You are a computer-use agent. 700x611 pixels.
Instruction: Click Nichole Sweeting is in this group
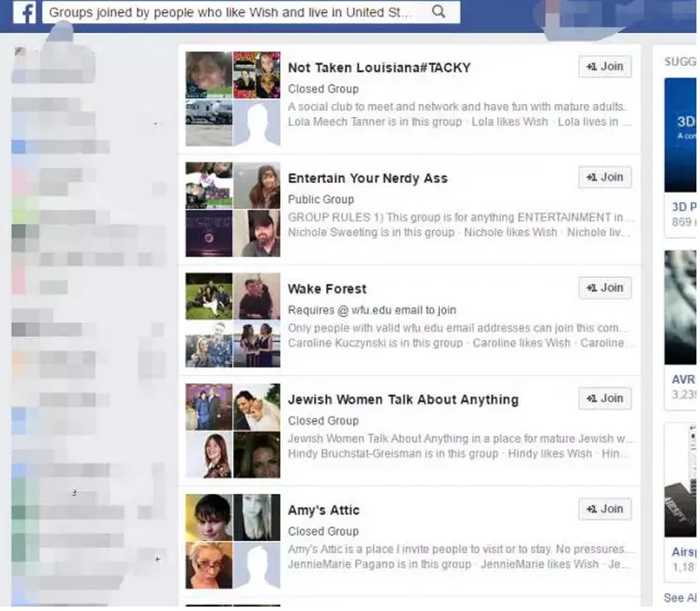coord(370,233)
